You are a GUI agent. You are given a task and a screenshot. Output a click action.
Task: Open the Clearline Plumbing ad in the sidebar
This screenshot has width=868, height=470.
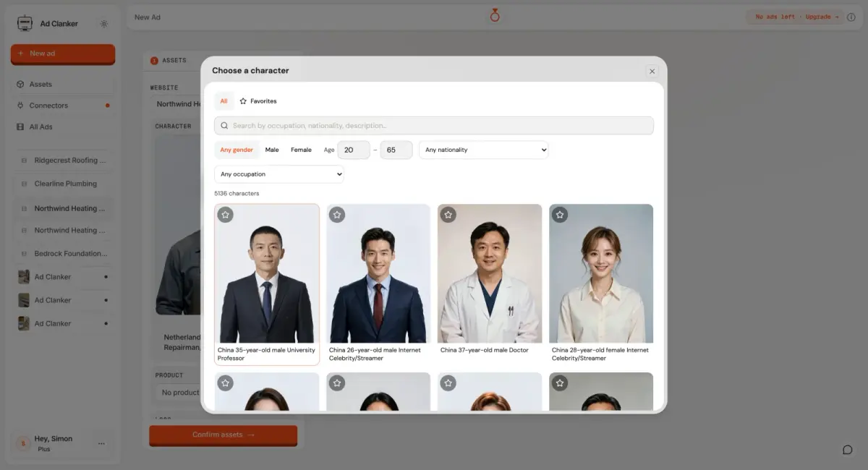pos(63,184)
